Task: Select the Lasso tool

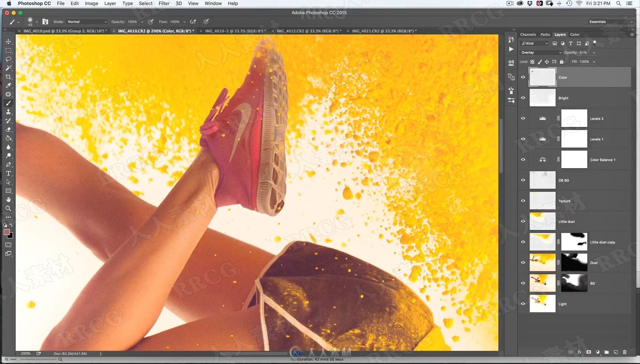Action: pyautogui.click(x=8, y=59)
